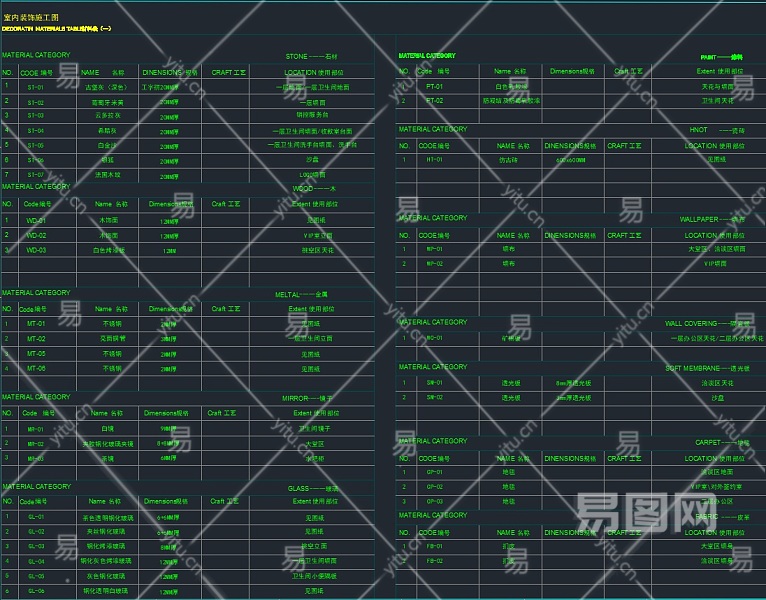
Task: Click the WALLPAPER category heading
Action: 712,219
